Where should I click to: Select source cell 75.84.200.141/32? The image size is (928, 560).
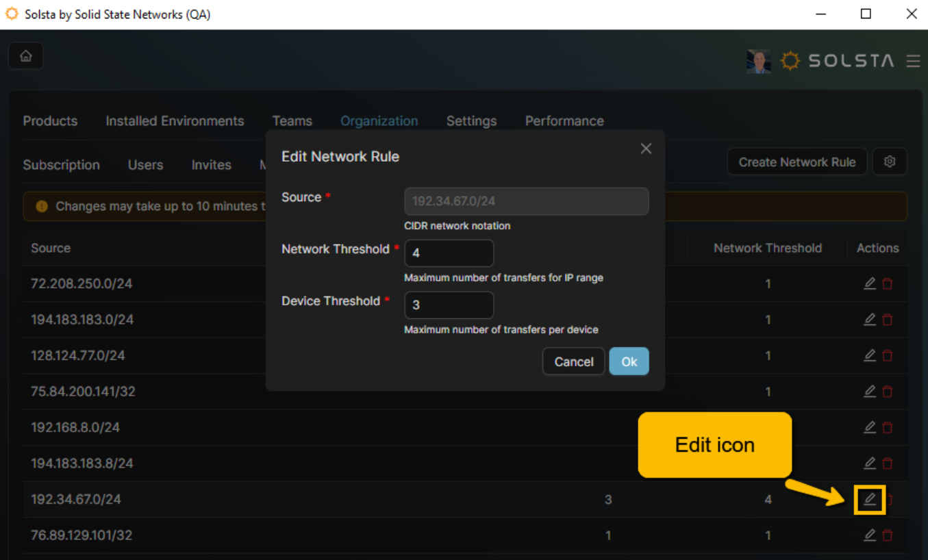click(83, 392)
